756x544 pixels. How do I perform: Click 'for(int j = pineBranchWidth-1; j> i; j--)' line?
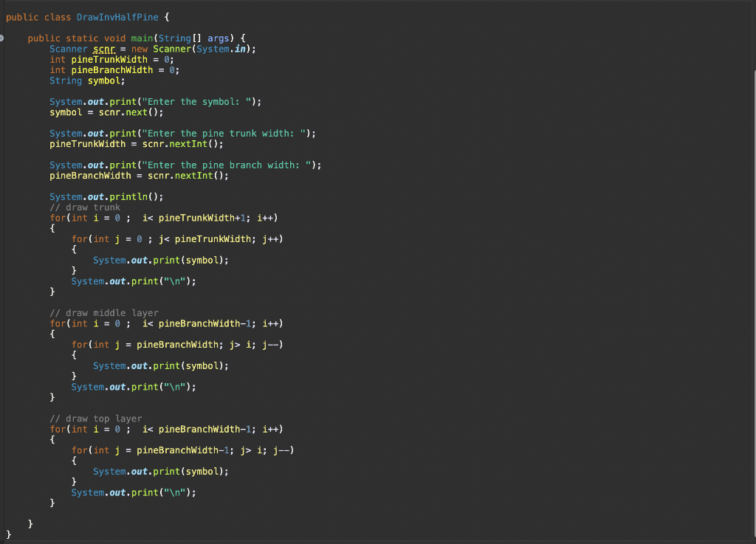click(183, 450)
